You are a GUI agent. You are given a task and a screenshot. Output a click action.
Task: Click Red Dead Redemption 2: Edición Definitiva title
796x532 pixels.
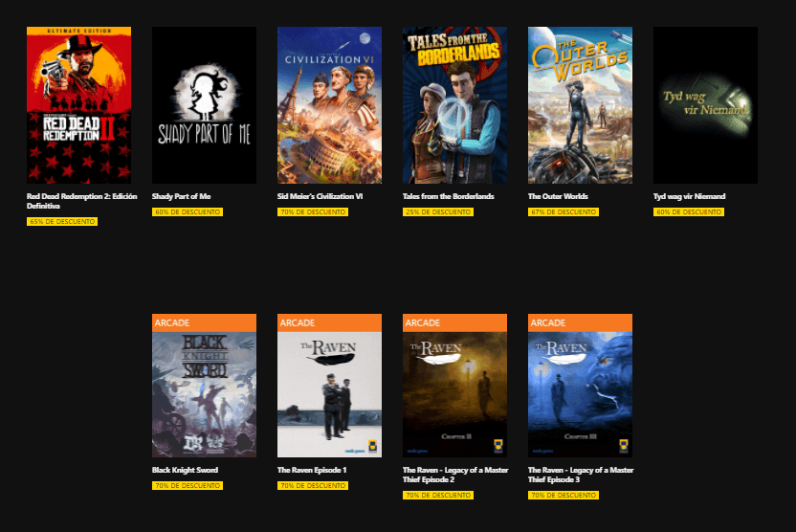[81, 201]
